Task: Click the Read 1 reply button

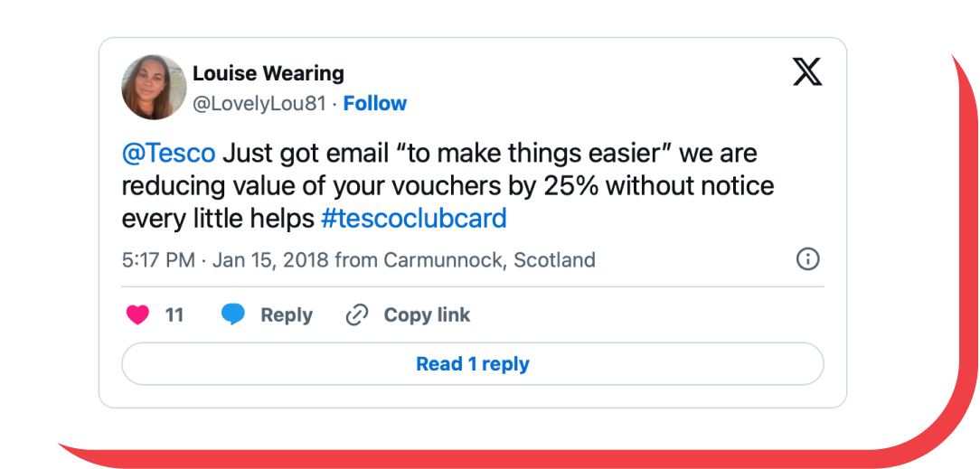Action: coord(472,364)
